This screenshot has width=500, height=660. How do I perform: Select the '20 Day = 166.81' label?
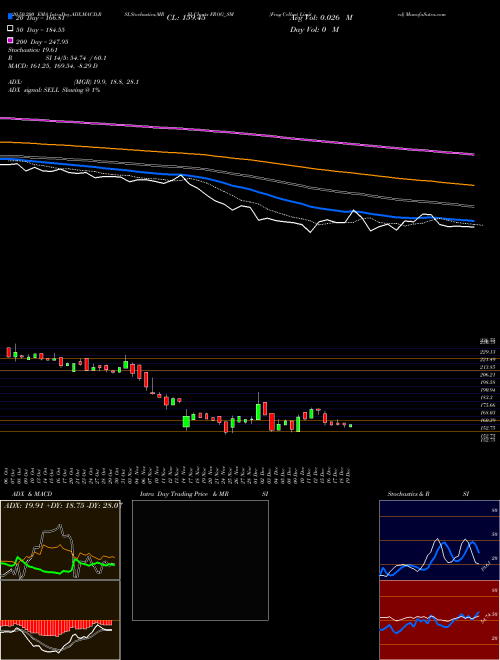pyautogui.click(x=40, y=18)
